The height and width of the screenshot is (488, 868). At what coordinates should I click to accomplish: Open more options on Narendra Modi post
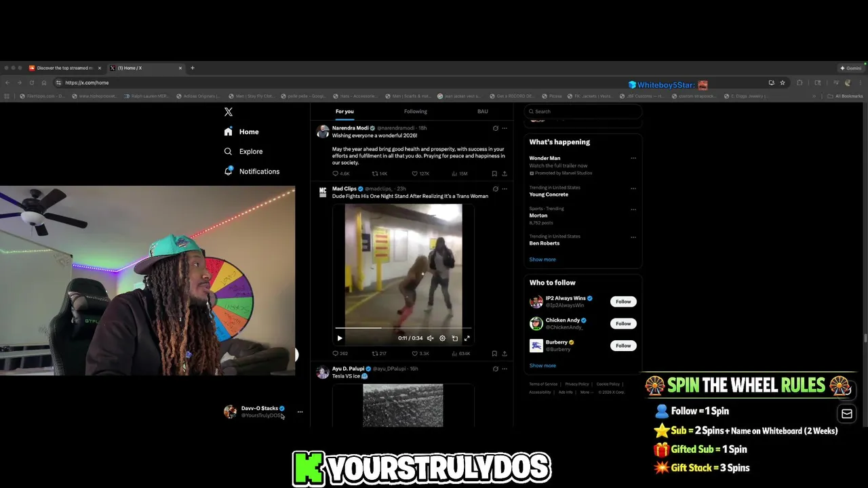pyautogui.click(x=505, y=128)
